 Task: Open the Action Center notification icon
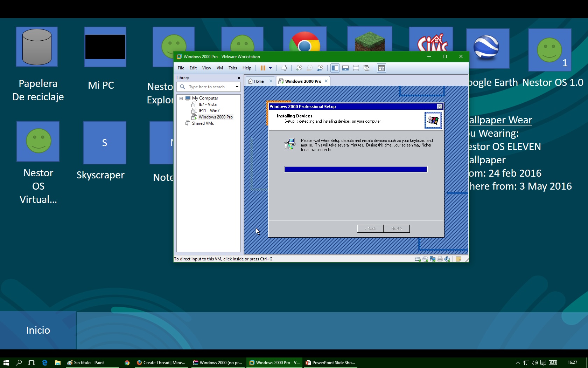point(543,363)
